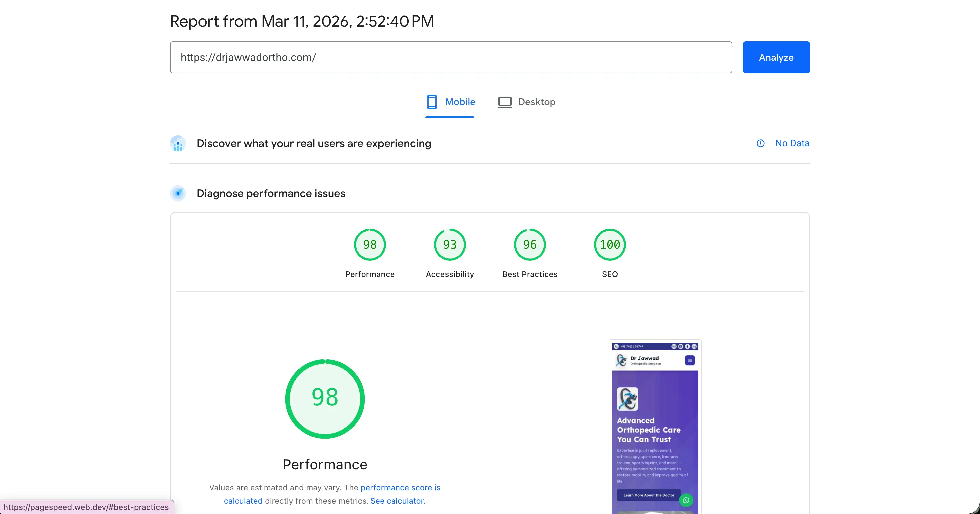Viewport: 980px width, 514px height.
Task: Click Learn More About the Doctor in the screenshot
Action: click(x=649, y=495)
